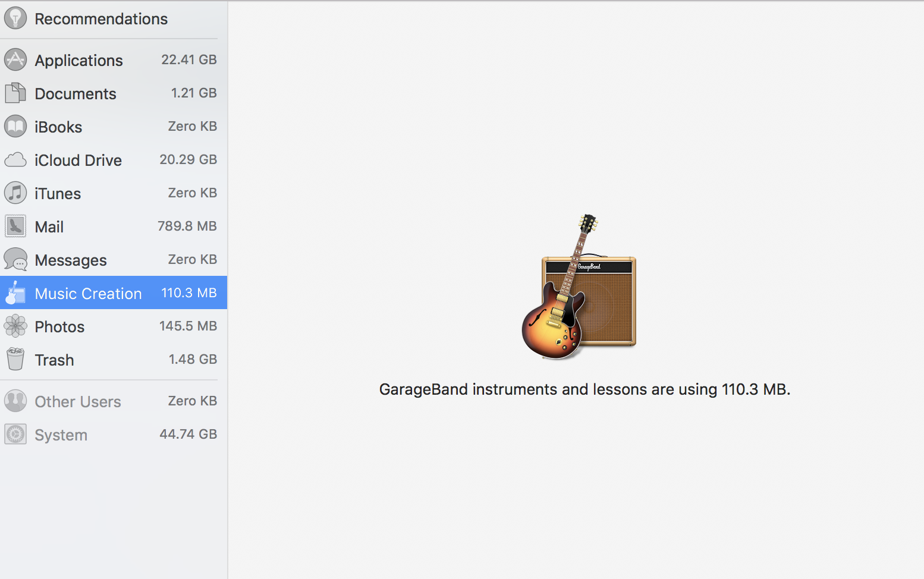Click the Trash bin icon

[15, 359]
